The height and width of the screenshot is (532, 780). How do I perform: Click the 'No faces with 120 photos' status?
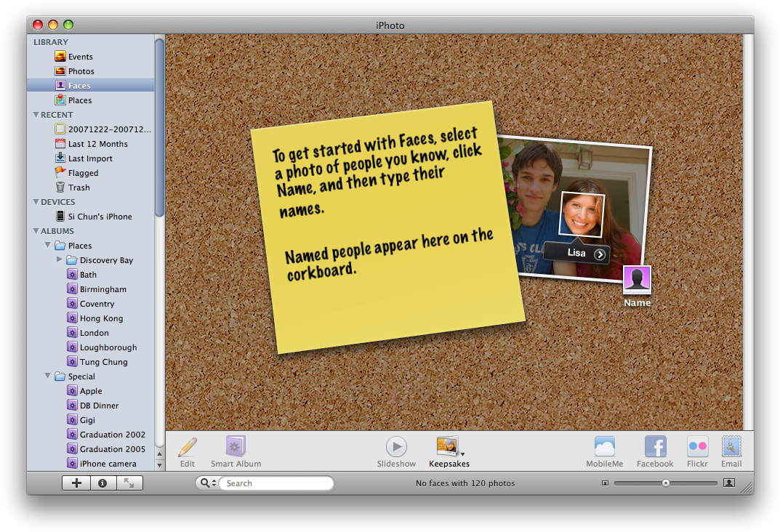pyautogui.click(x=465, y=483)
